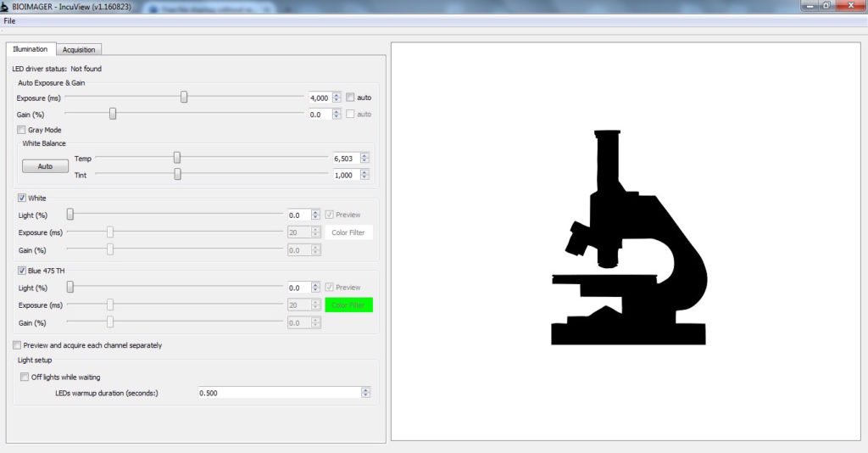Click the Blue 475 Exposure slider handle
This screenshot has width=868, height=453.
point(110,305)
